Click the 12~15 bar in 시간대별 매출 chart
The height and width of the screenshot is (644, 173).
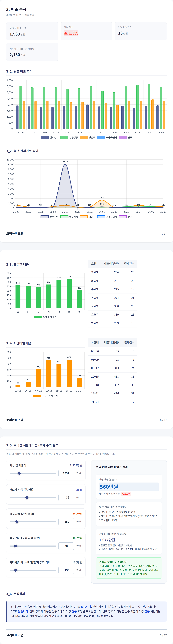coord(49,374)
